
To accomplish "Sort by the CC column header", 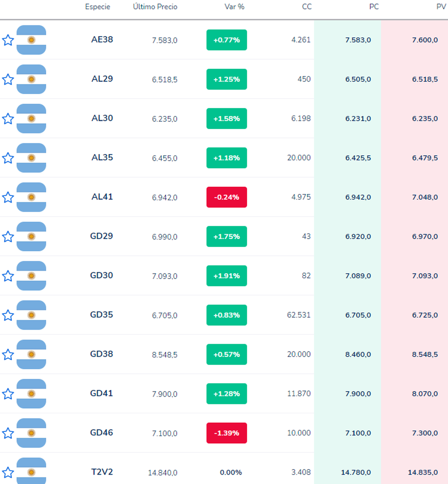I will [306, 6].
